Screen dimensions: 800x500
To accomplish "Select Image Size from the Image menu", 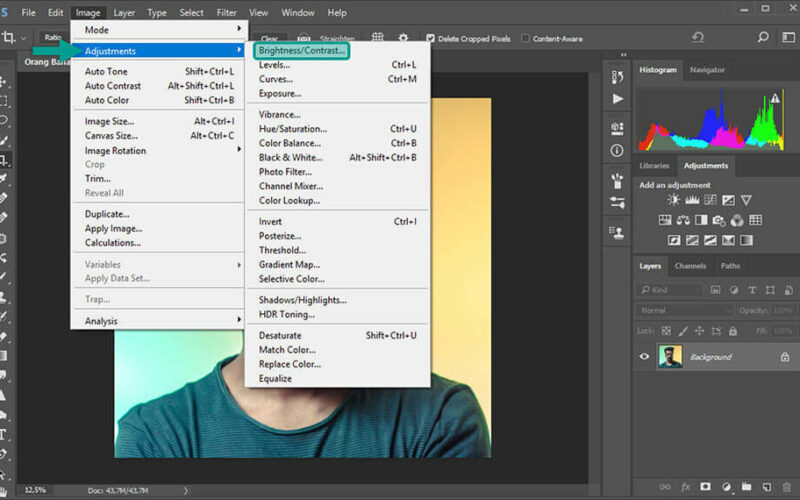I will [x=159, y=121].
